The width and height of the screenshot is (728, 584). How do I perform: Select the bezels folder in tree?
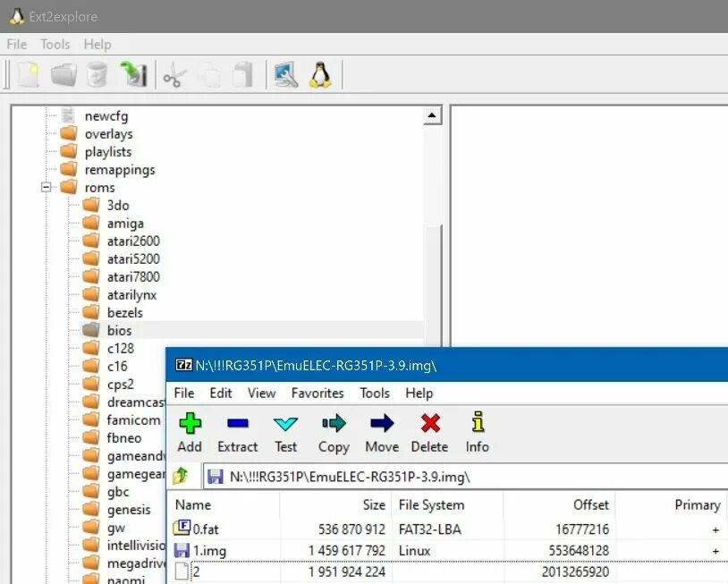coord(125,312)
